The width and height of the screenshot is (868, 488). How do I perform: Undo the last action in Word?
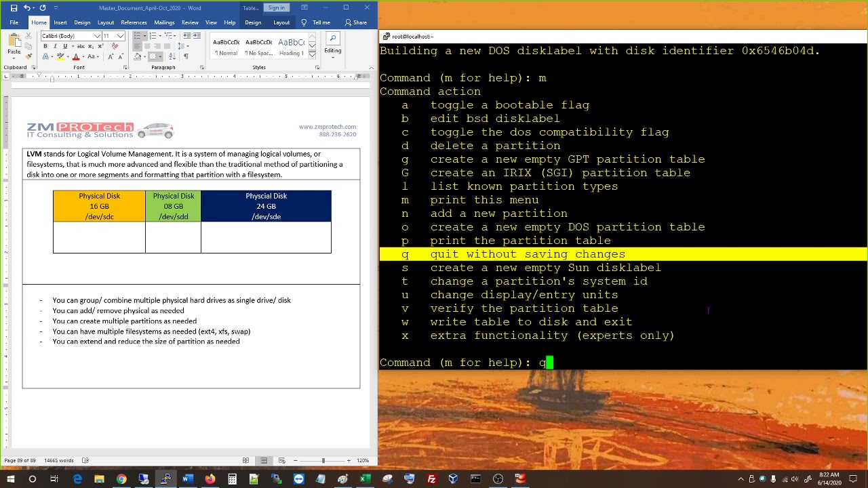(27, 7)
